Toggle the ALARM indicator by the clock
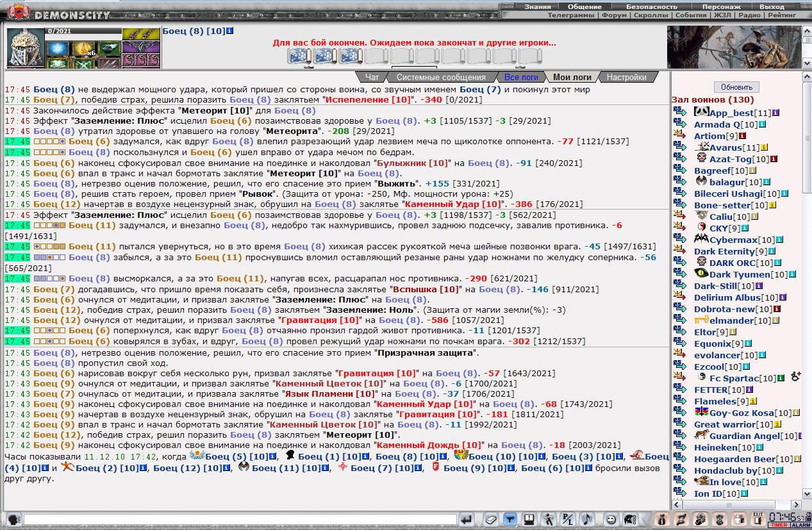812x530 pixels. coord(801,525)
